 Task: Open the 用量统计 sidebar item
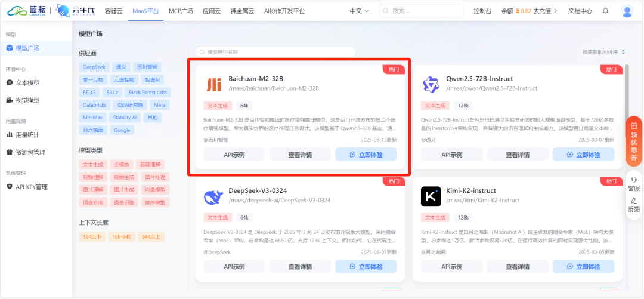tap(36, 135)
